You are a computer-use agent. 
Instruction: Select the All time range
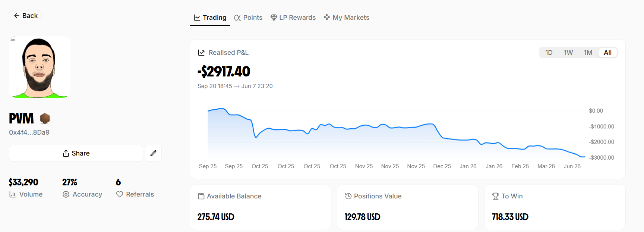click(608, 53)
